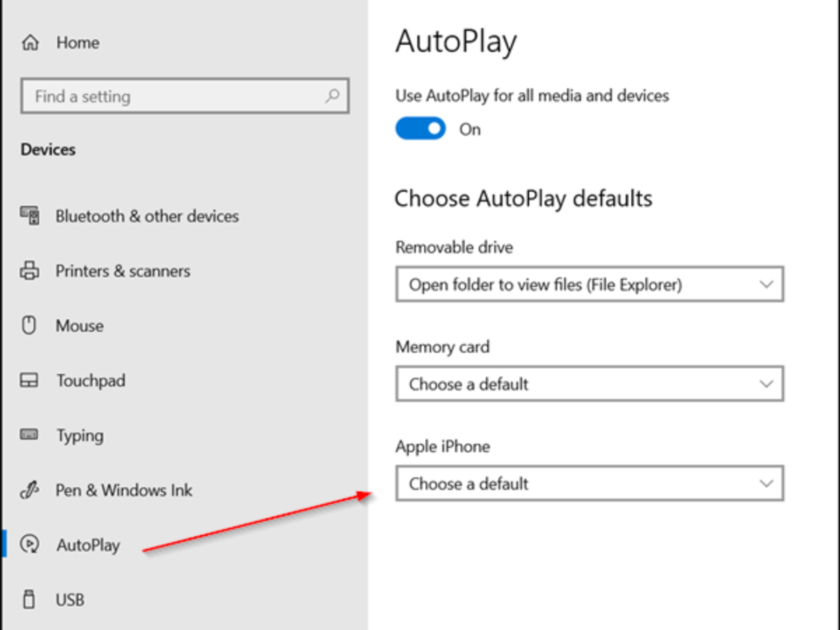Click the search magnifier icon

tap(332, 96)
